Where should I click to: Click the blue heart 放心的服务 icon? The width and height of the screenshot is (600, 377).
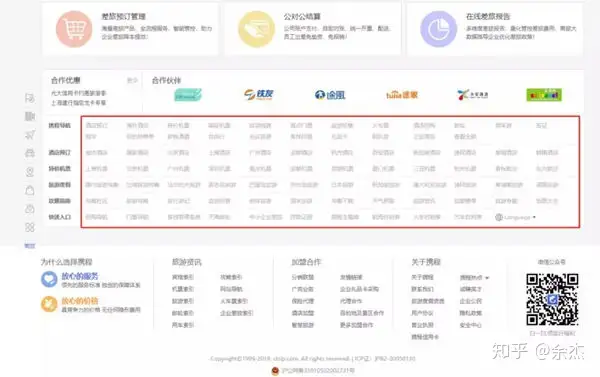click(x=49, y=279)
